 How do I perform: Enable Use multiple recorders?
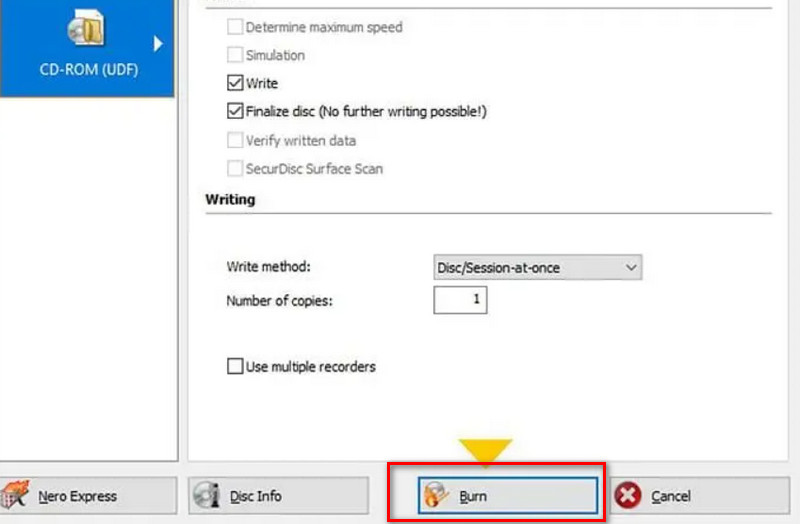click(235, 367)
